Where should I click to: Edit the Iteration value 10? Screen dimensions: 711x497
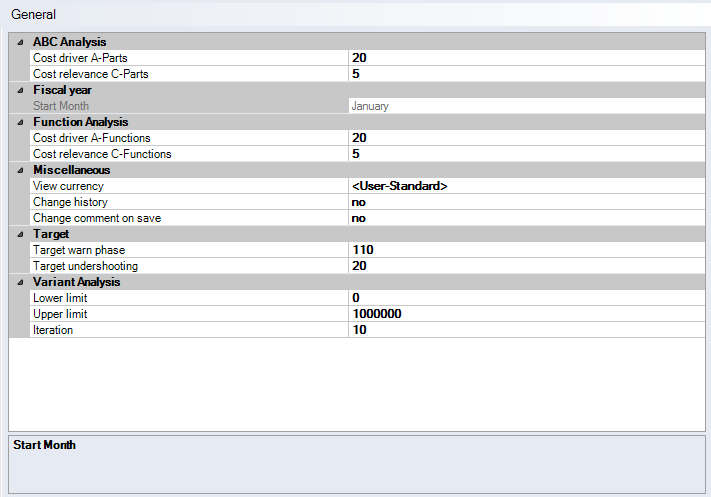pyautogui.click(x=525, y=330)
